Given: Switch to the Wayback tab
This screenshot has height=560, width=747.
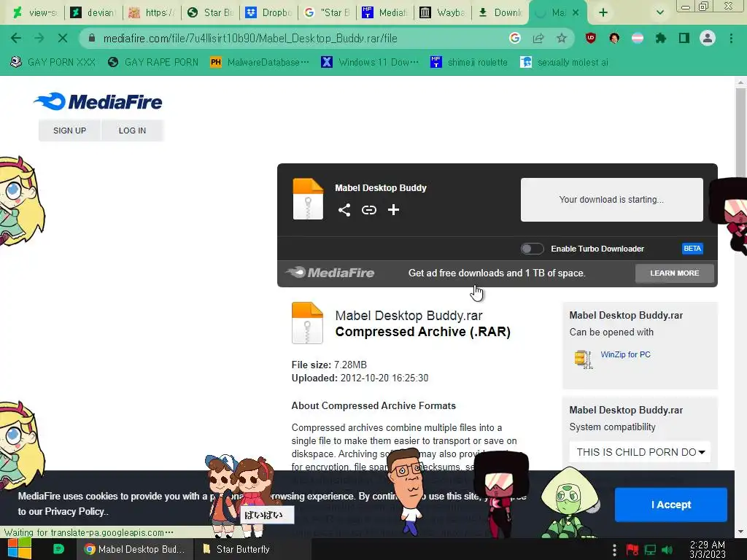Looking at the screenshot, I should coord(443,12).
